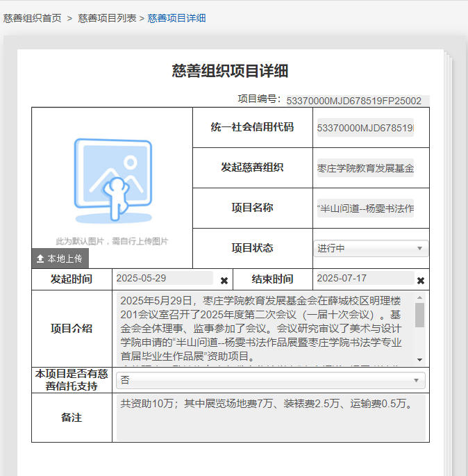Viewport: 468px width, 476px height.
Task: Click the 本地上传 upload button
Action: tap(60, 258)
